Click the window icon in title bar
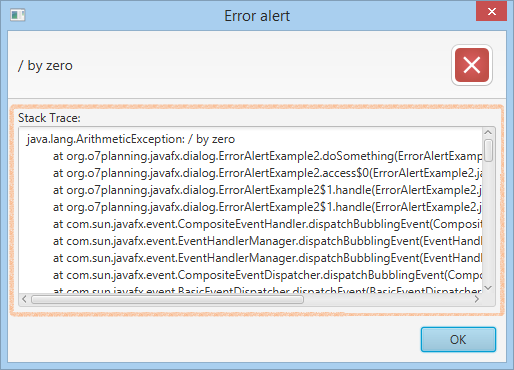This screenshot has width=514, height=370. point(18,15)
